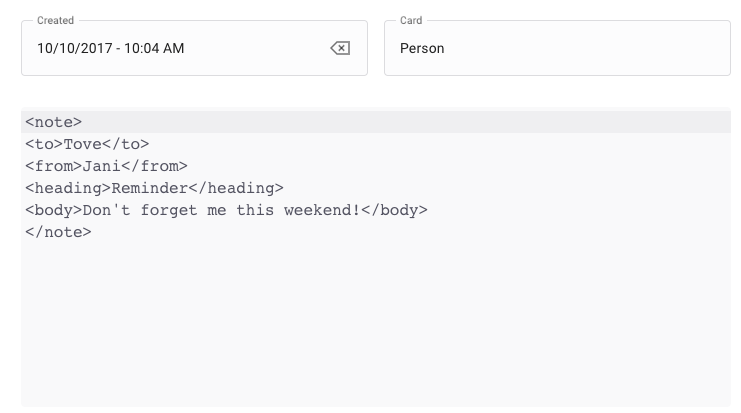741x413 pixels.
Task: Click the Card field label
Action: tap(411, 20)
